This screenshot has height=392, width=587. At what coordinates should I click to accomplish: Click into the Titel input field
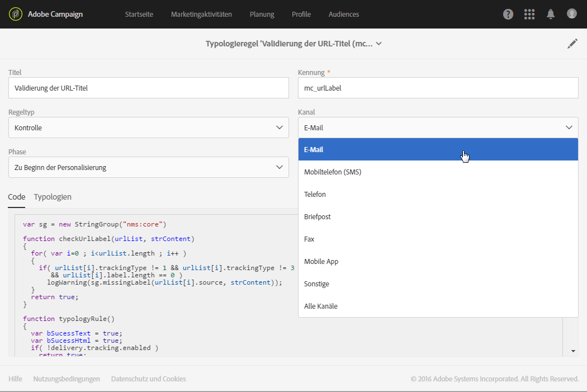pos(149,88)
